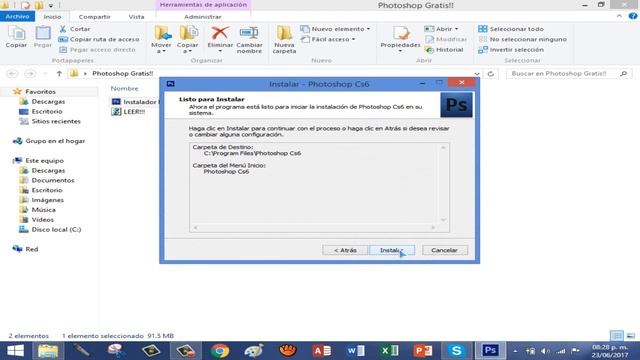Click No seleccionar ninguno

pyautogui.click(x=522, y=39)
